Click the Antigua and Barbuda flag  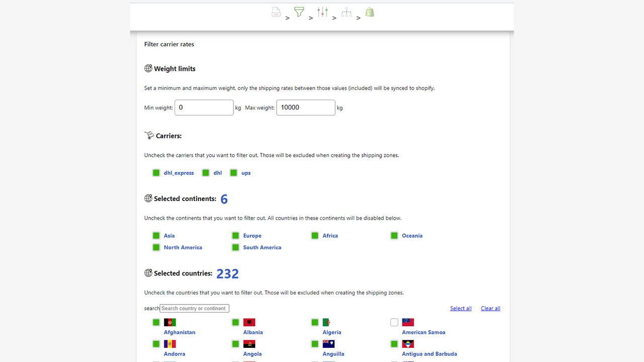coord(408,344)
